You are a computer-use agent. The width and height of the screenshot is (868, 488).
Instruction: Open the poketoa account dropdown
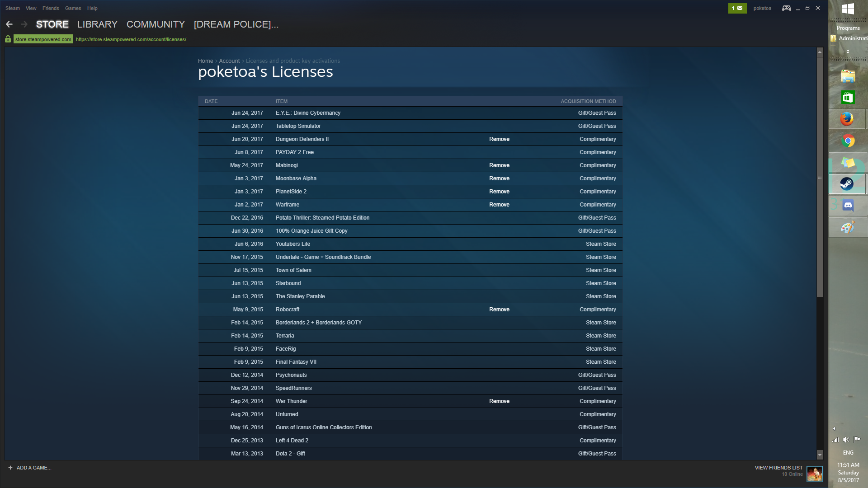762,8
